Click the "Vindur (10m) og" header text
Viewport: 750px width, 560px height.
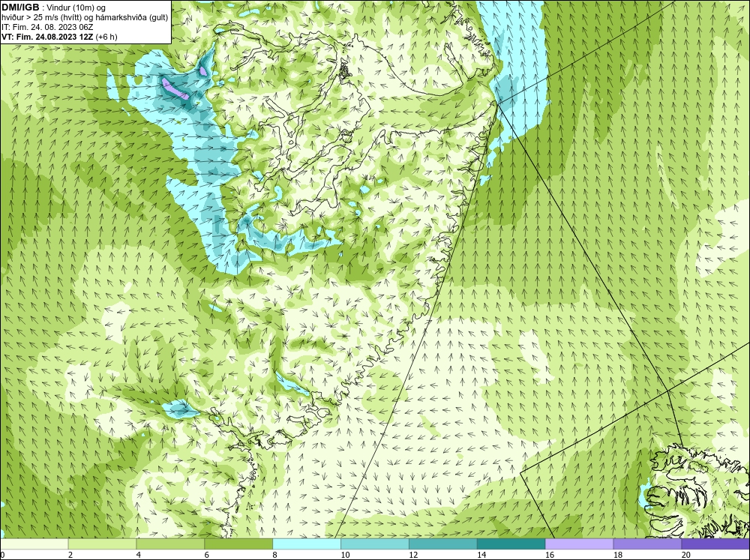coord(76,7)
